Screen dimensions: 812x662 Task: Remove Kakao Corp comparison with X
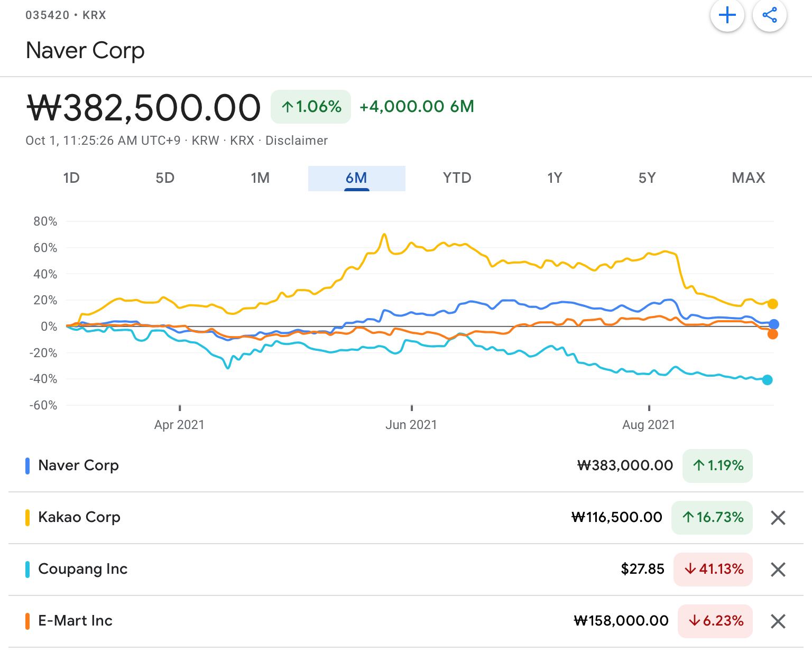tap(778, 518)
